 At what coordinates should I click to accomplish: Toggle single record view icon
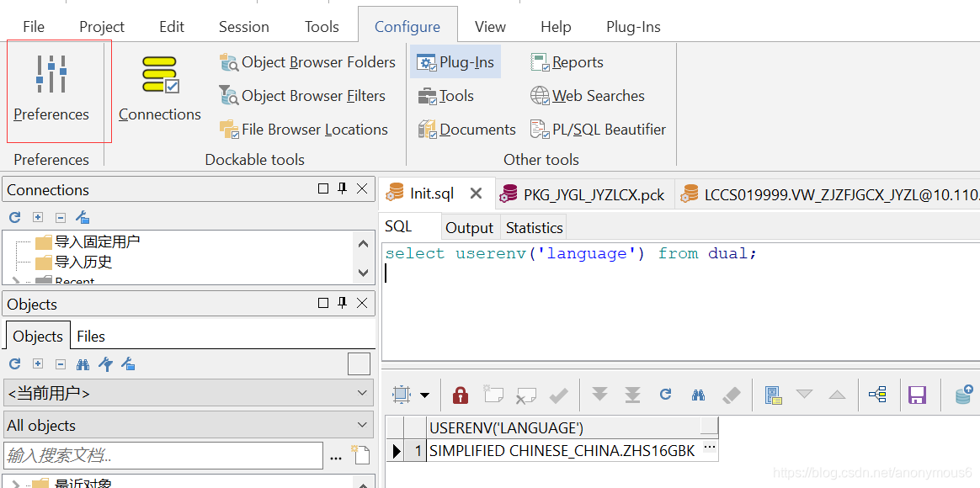[774, 395]
